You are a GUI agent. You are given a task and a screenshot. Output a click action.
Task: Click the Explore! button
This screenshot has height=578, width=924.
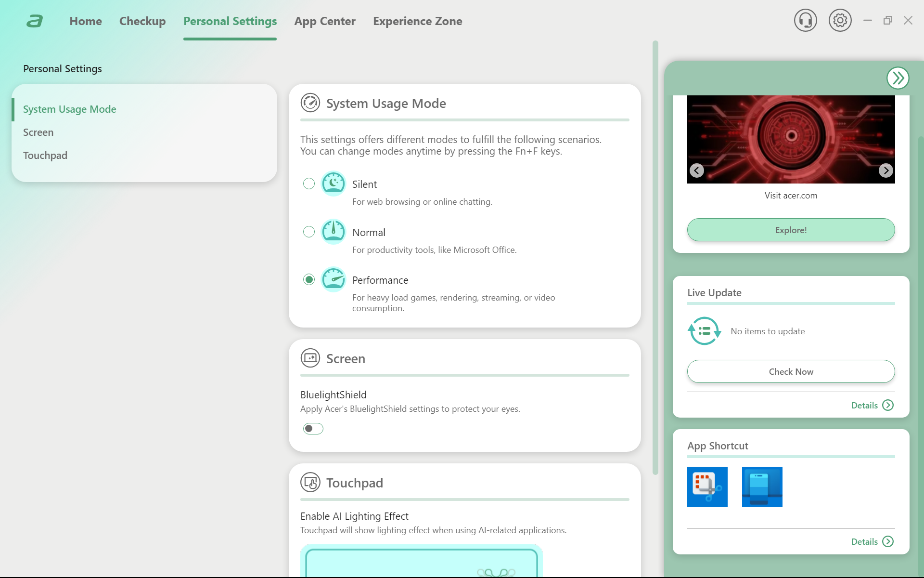click(791, 230)
